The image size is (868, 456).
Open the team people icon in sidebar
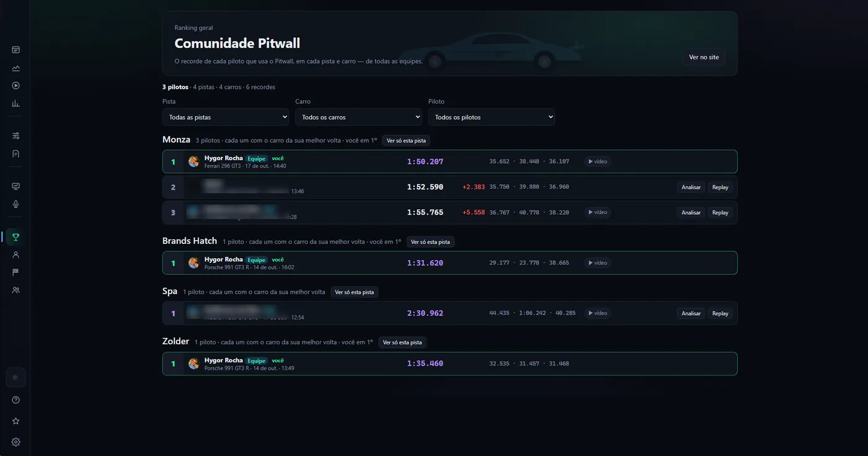click(15, 290)
